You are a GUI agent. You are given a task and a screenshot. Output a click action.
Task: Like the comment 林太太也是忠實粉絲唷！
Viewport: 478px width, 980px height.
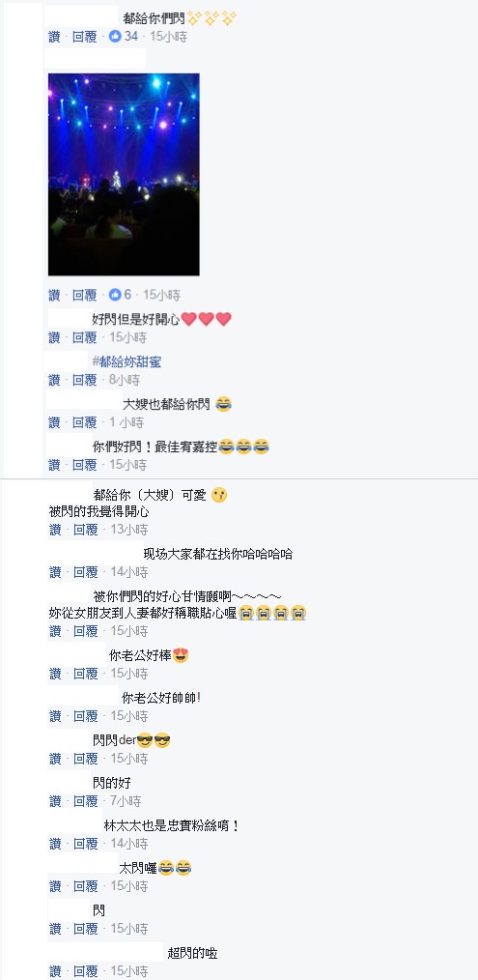pos(55,844)
